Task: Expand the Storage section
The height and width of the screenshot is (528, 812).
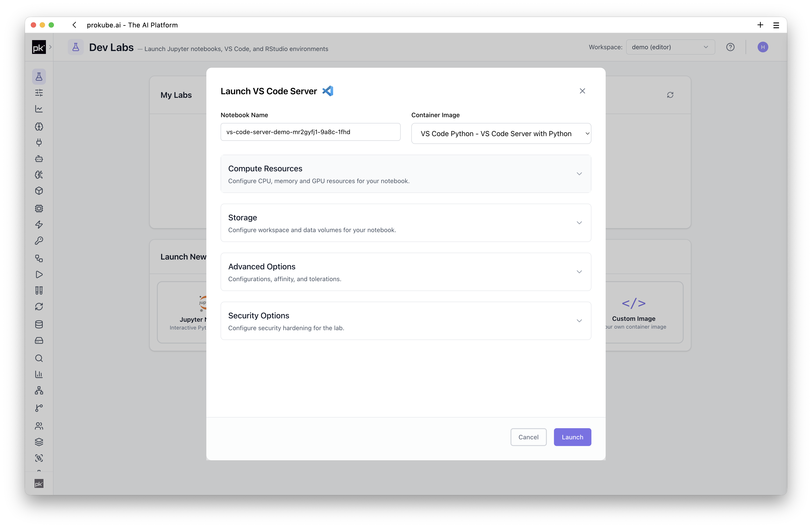Action: [x=406, y=223]
